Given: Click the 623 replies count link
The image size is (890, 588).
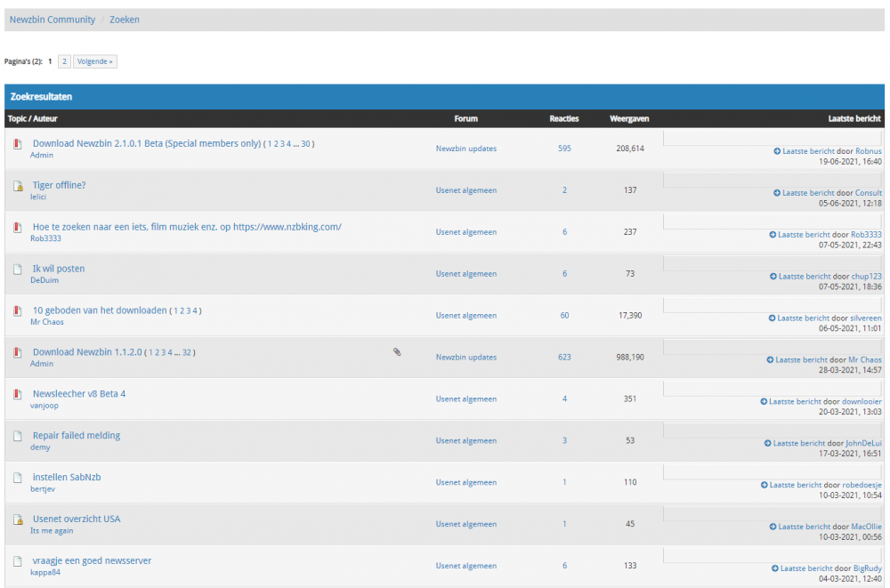Looking at the screenshot, I should coord(564,357).
